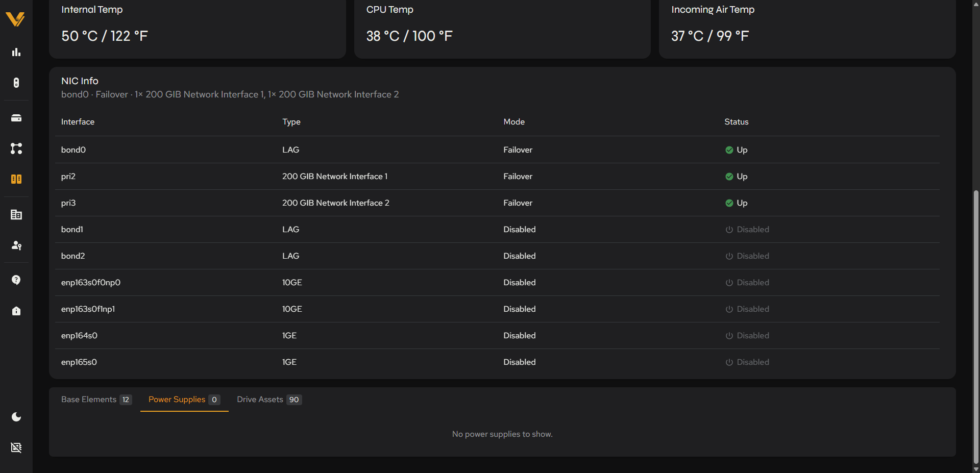Click the Status column header
Viewport: 980px width, 473px height.
point(737,122)
